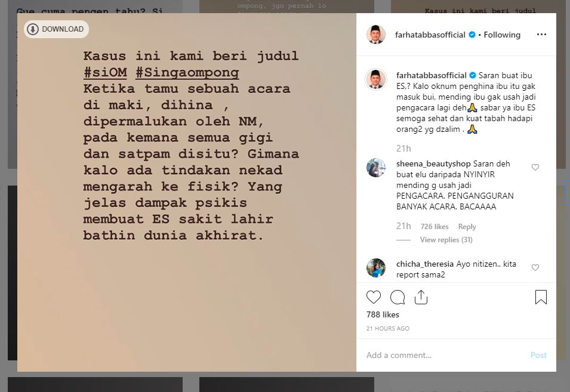Image resolution: width=570 pixels, height=392 pixels.
Task: Open farhatabbasofficial profile from header username
Action: [x=430, y=35]
